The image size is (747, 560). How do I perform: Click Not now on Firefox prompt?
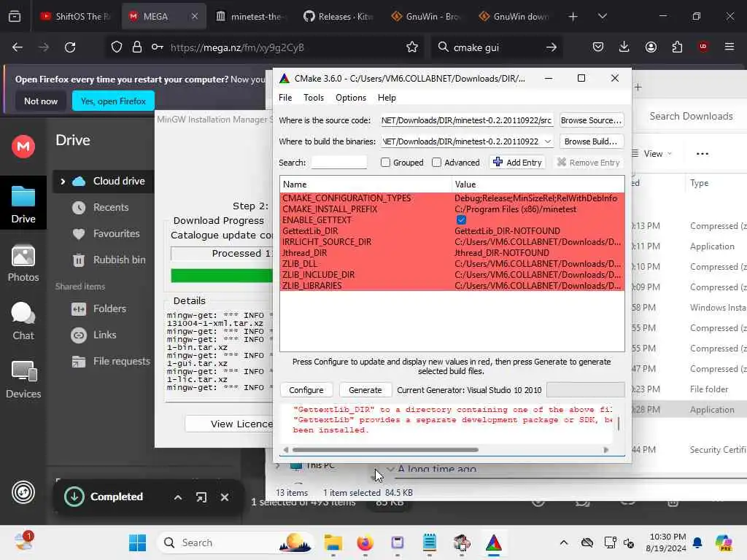(41, 101)
